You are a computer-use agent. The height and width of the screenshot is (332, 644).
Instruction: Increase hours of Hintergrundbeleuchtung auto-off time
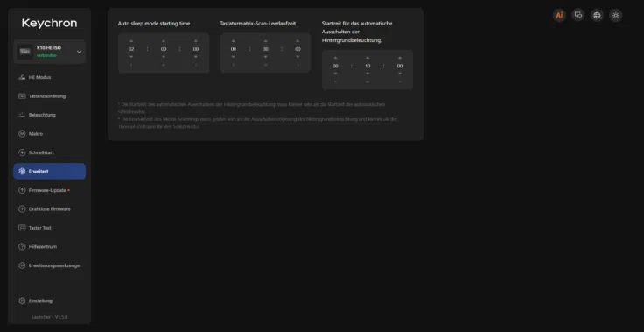[335, 58]
